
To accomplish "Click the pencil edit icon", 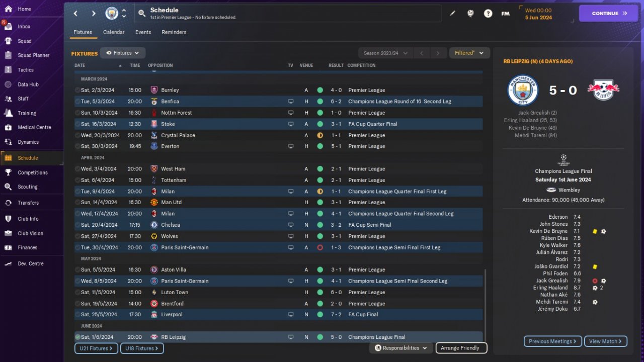I will click(x=452, y=14).
